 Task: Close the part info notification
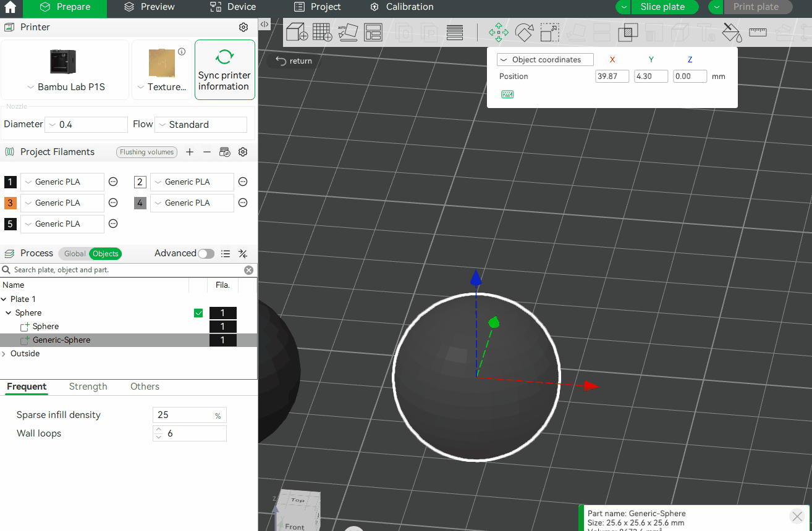coord(797,516)
